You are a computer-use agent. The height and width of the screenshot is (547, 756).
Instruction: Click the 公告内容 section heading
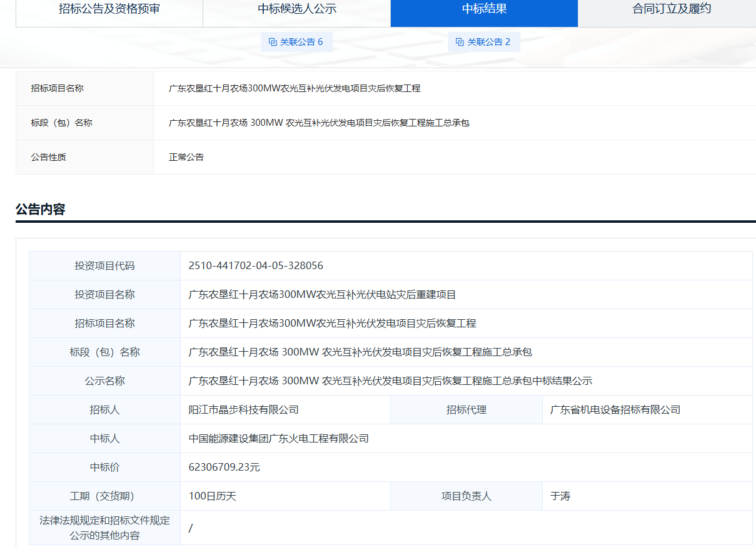tap(41, 210)
